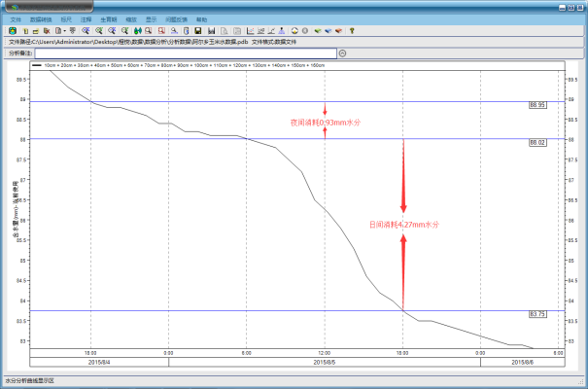Viewport: 588px width, 389px height.
Task: Click the 88.02 ruler value label
Action: [537, 143]
